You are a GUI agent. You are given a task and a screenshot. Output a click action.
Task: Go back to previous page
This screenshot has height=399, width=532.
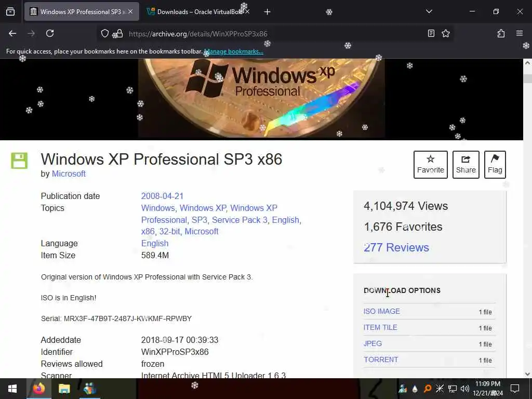12,33
